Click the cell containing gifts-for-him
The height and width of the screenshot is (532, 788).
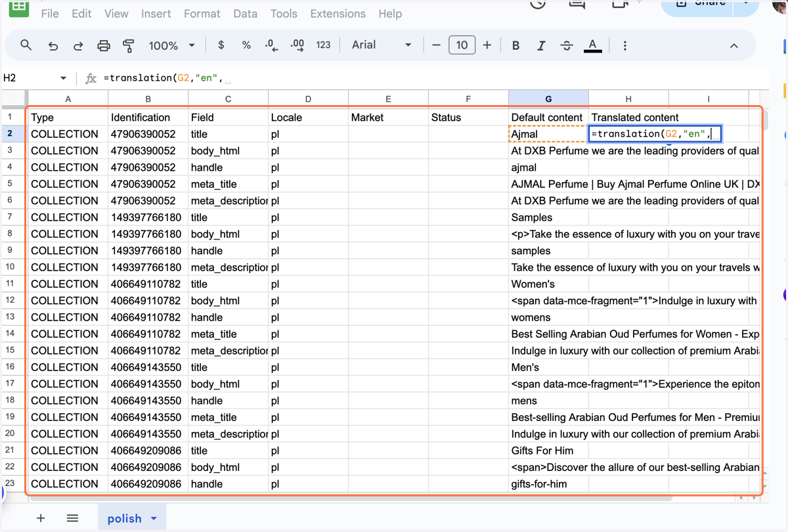(548, 484)
